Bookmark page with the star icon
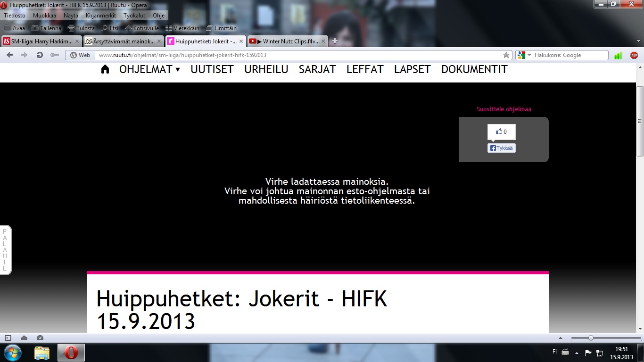644x362 pixels. [506, 55]
